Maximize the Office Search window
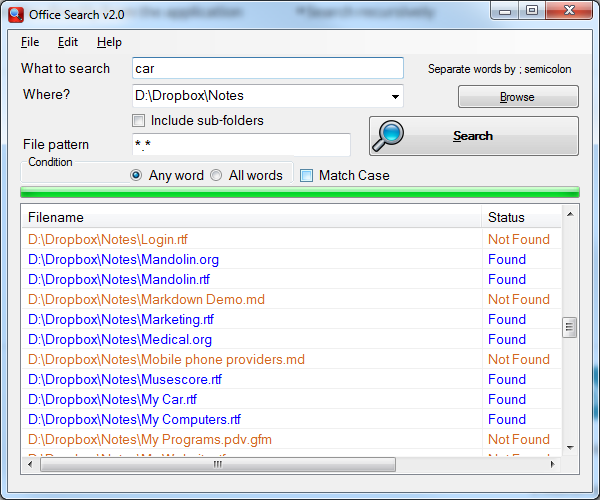This screenshot has width=600, height=500. point(532,10)
